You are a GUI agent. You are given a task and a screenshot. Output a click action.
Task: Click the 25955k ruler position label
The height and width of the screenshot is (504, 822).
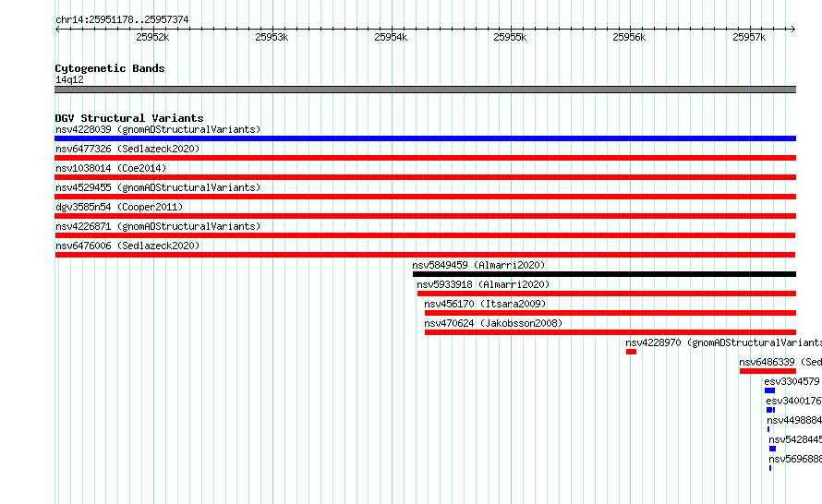tap(510, 37)
